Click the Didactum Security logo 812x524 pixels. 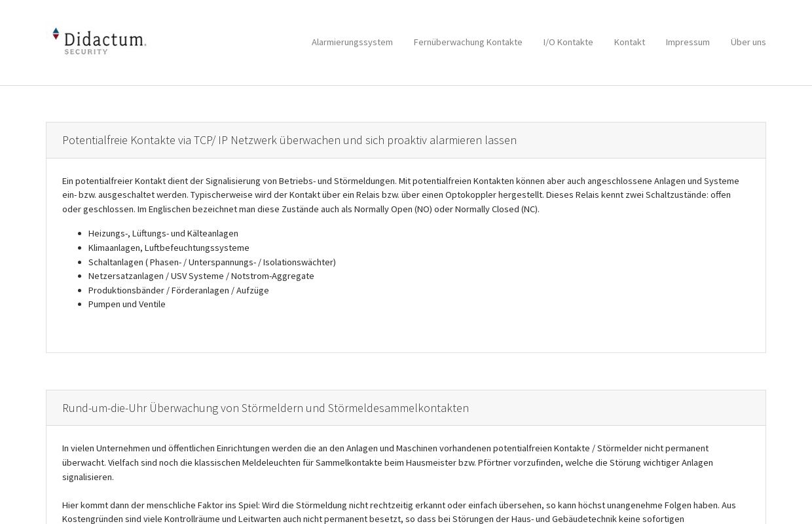coord(98,41)
